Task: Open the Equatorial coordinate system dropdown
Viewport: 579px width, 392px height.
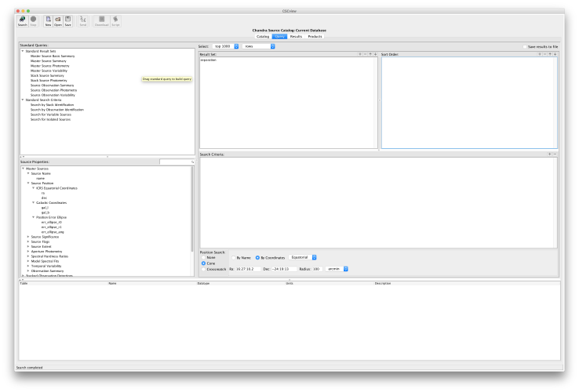Action: [x=303, y=257]
